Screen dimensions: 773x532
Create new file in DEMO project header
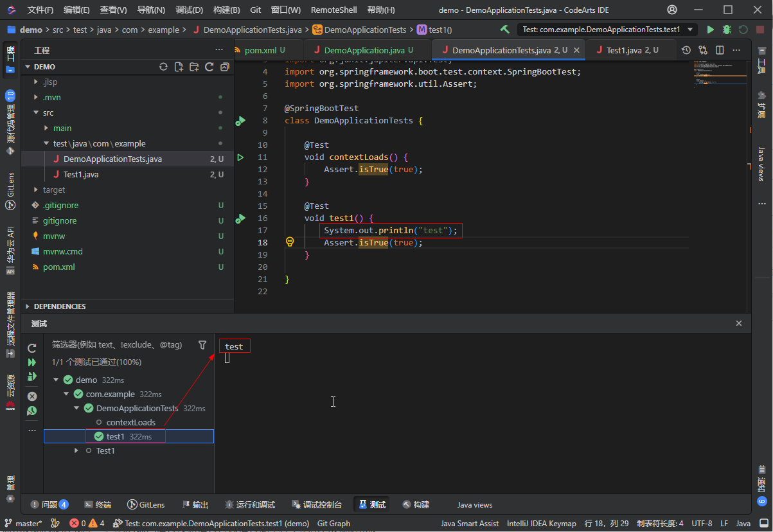[x=179, y=67]
